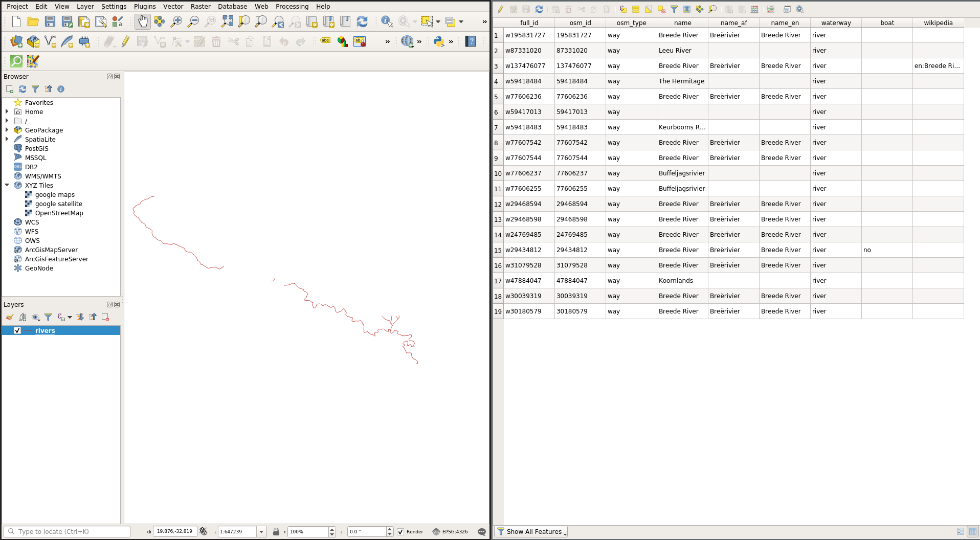The height and width of the screenshot is (540, 980).
Task: Toggle the scale lock icon
Action: [276, 532]
